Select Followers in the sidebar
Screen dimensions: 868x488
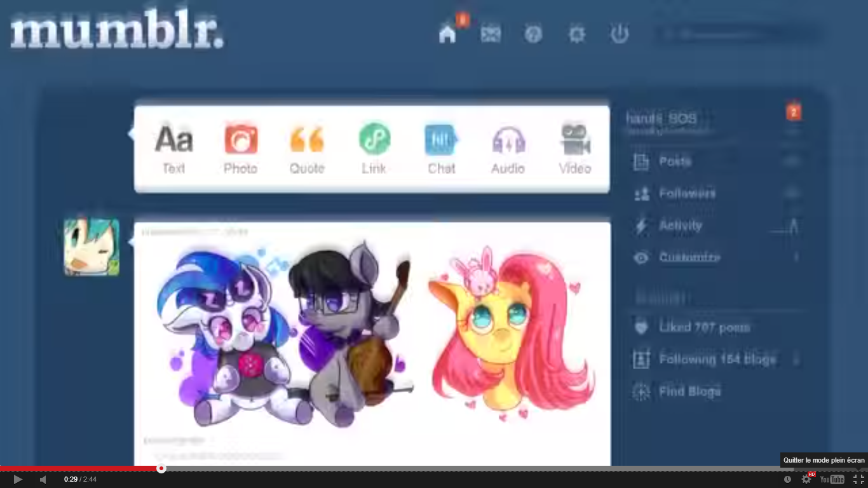[686, 193]
